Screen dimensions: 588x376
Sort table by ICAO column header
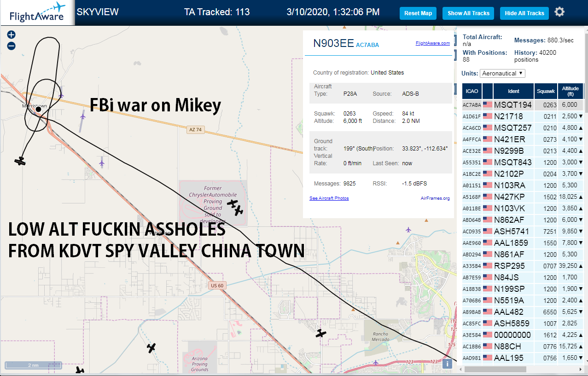coord(472,91)
